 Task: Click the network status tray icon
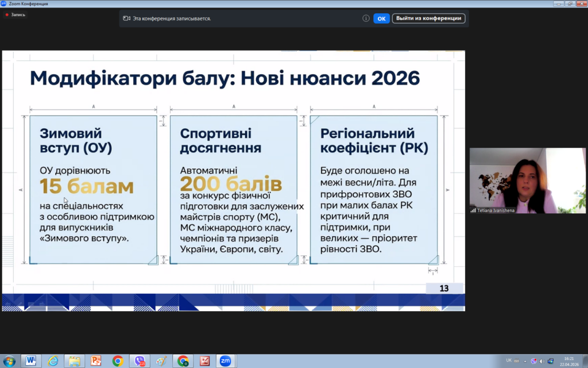(551, 361)
